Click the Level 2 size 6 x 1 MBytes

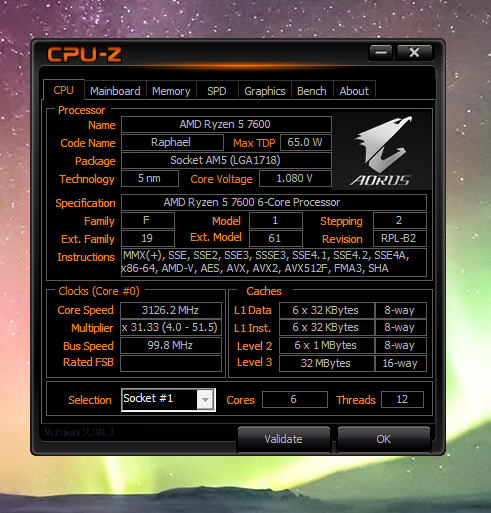click(327, 345)
